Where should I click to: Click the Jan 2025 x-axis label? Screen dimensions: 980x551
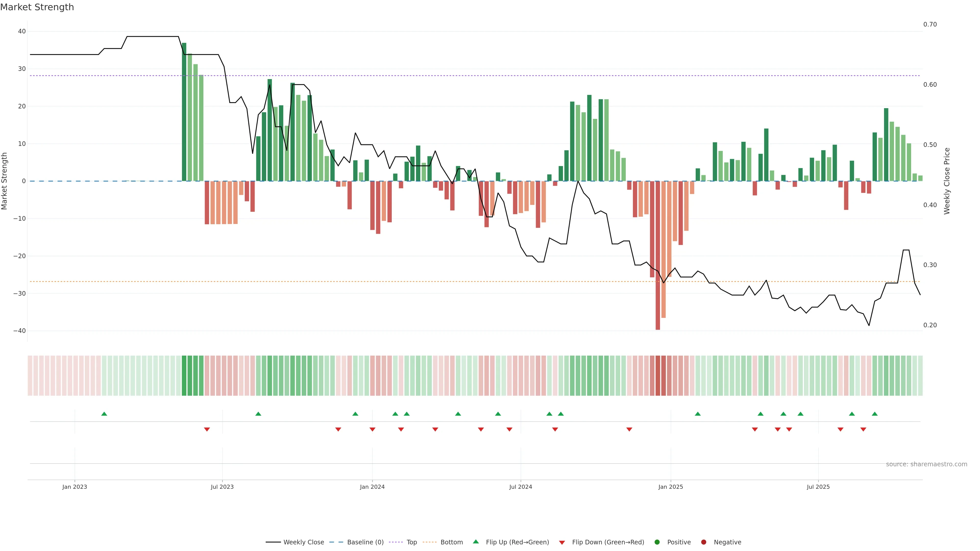[x=670, y=487]
